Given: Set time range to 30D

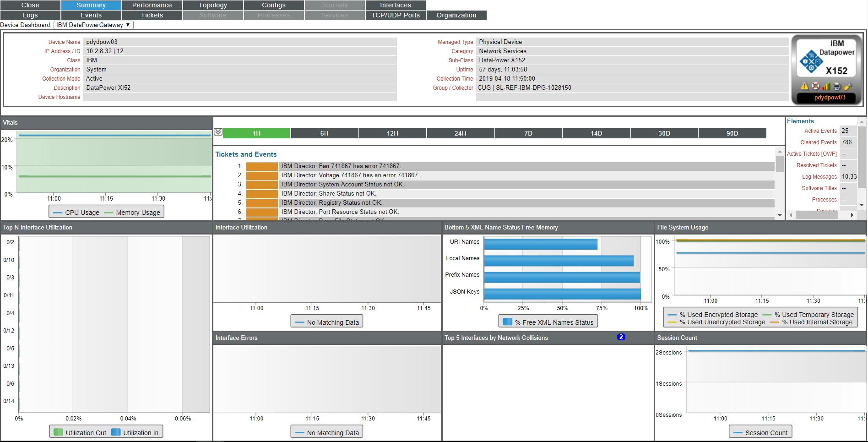Looking at the screenshot, I should coord(664,133).
